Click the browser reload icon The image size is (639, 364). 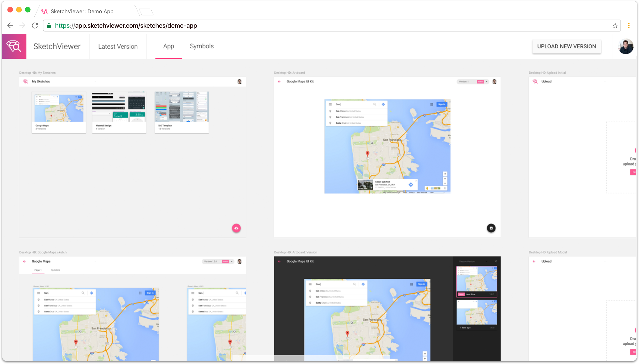(35, 26)
